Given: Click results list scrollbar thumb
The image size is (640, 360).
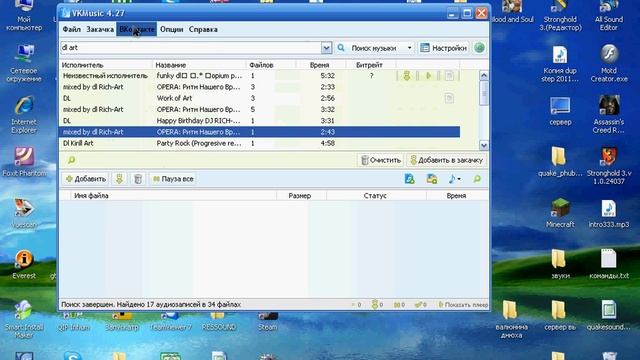Looking at the screenshot, I should [x=484, y=93].
